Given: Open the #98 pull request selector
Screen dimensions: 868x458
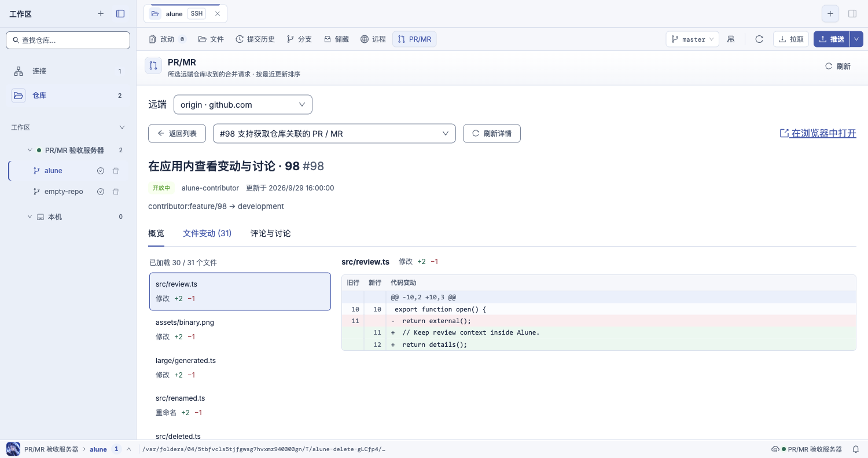Looking at the screenshot, I should pyautogui.click(x=334, y=133).
